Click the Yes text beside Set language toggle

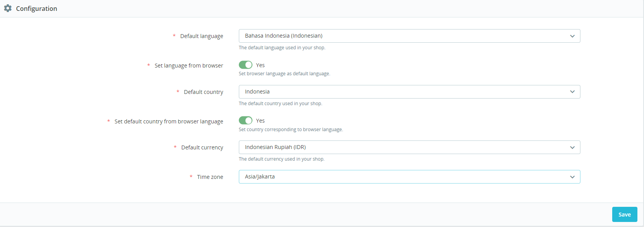tap(260, 65)
